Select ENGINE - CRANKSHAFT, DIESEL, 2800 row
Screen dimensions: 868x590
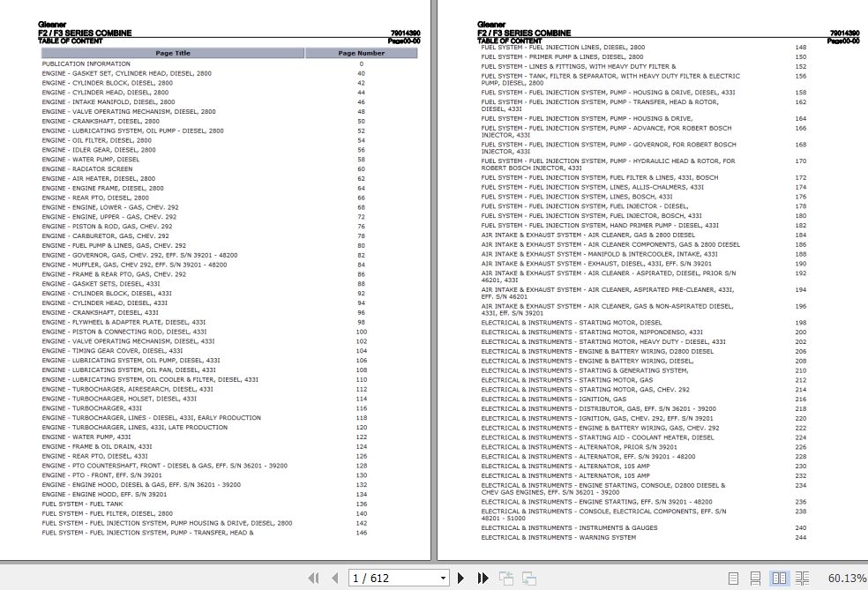(101, 121)
